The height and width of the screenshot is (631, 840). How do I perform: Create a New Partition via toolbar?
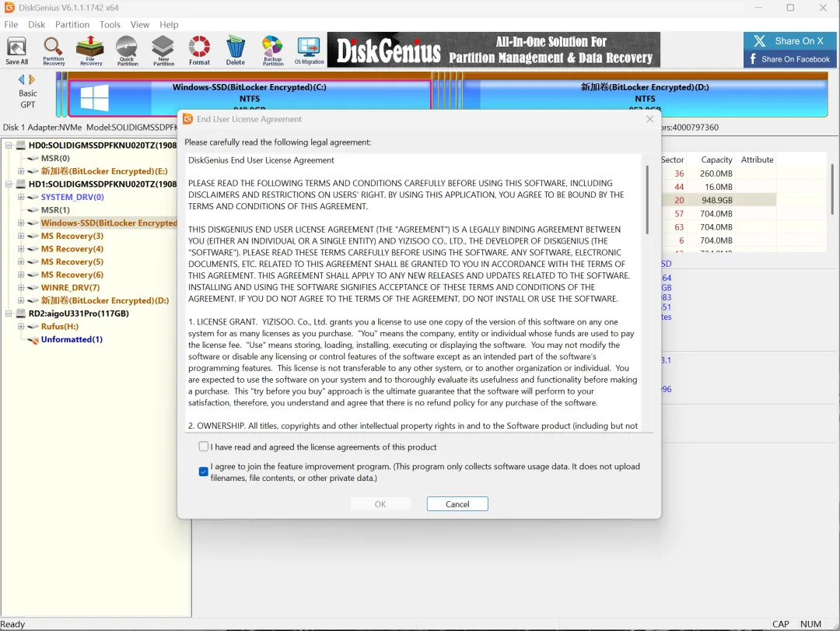pyautogui.click(x=163, y=51)
